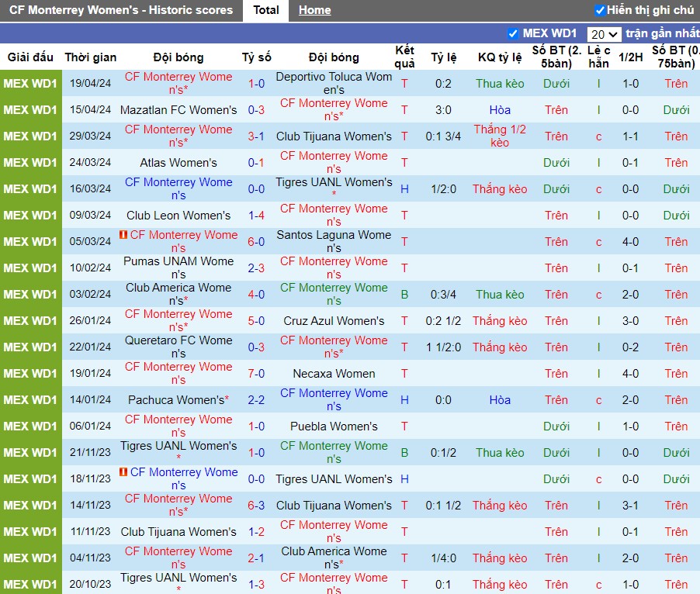
Task: Click the half-time score 4-0 on 05/03/24
Action: coord(630,242)
